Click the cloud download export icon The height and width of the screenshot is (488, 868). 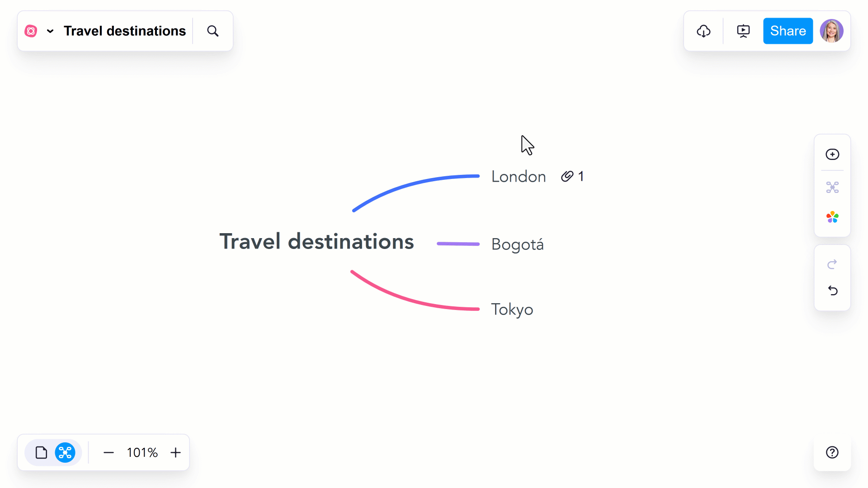[x=703, y=31]
